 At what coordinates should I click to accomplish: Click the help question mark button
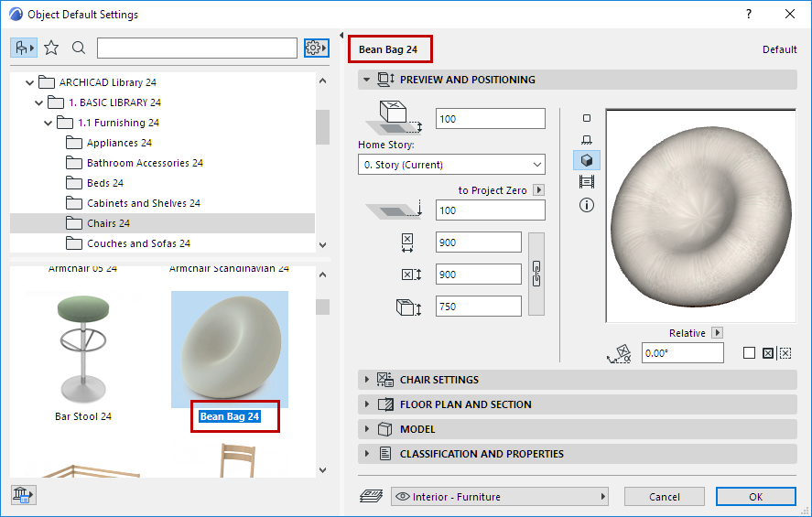[748, 14]
